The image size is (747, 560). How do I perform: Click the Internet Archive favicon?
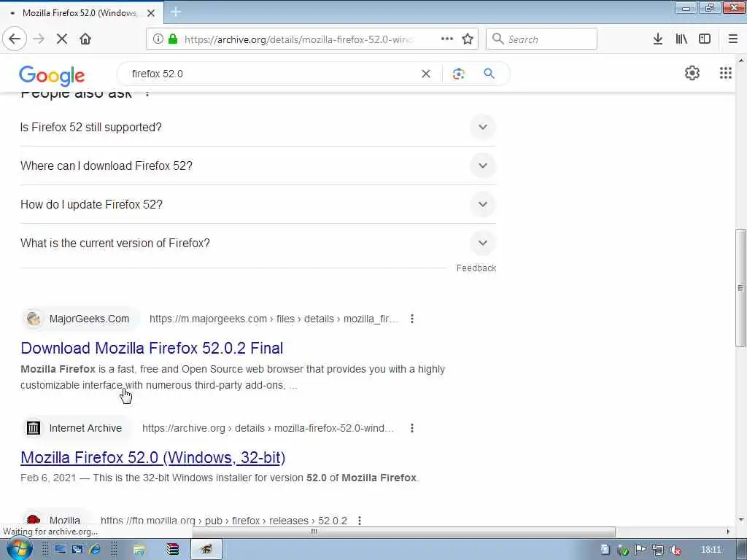(x=34, y=428)
